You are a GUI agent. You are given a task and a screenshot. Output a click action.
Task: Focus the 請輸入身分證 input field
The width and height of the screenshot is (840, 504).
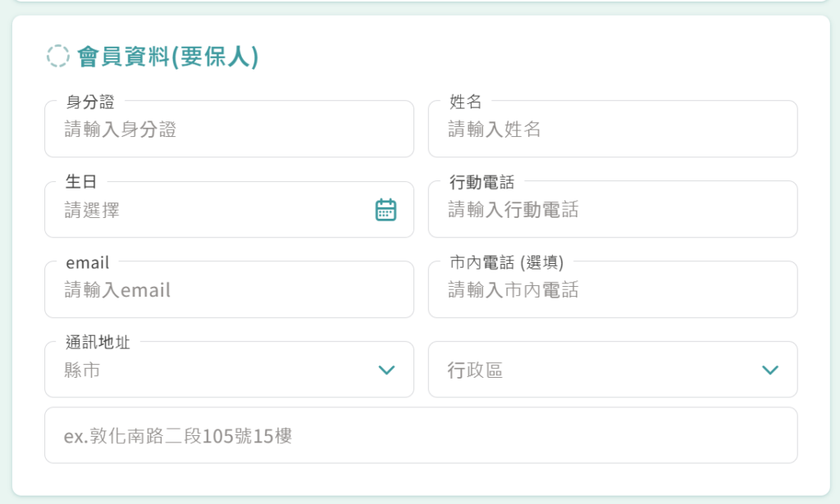(x=228, y=129)
